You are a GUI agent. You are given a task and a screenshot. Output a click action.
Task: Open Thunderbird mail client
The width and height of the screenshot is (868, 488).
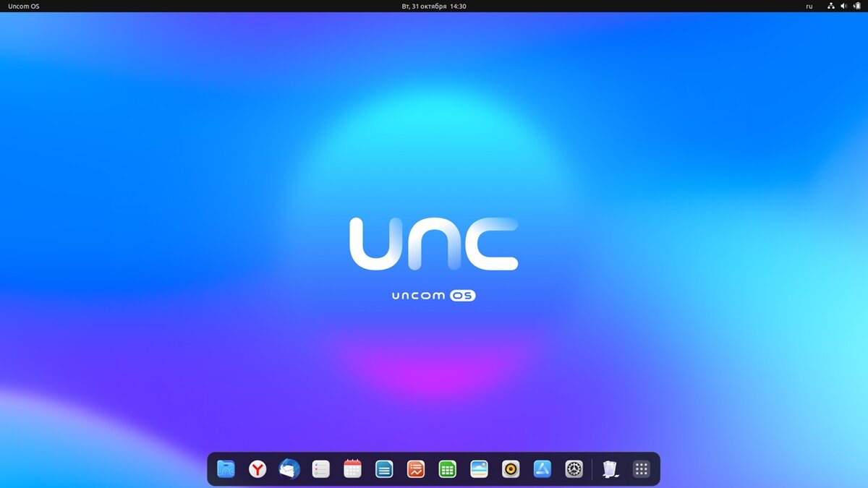(289, 469)
